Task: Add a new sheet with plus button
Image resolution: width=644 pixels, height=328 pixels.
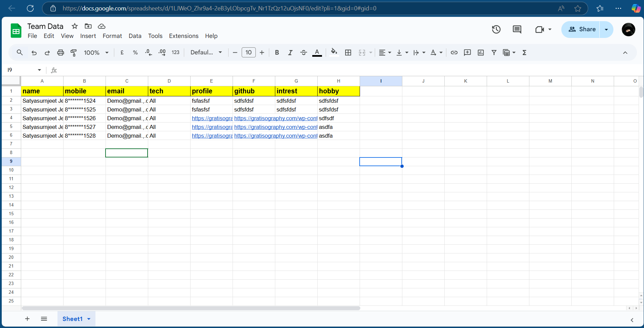Action: coord(27,319)
